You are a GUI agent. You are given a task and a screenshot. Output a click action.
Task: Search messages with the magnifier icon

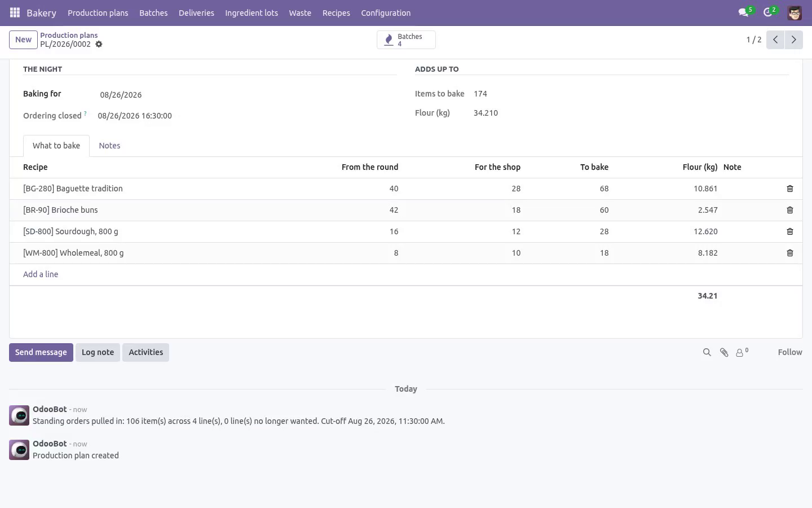click(707, 352)
